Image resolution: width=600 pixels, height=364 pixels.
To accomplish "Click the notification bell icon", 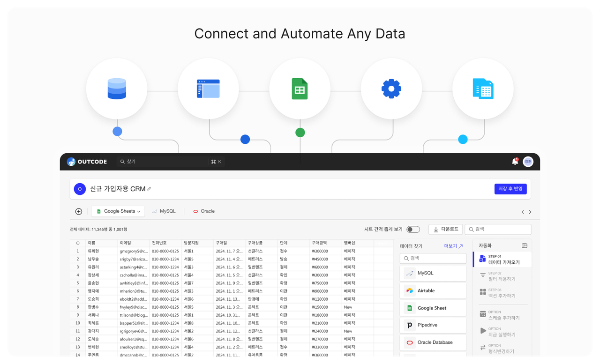I will click(515, 162).
